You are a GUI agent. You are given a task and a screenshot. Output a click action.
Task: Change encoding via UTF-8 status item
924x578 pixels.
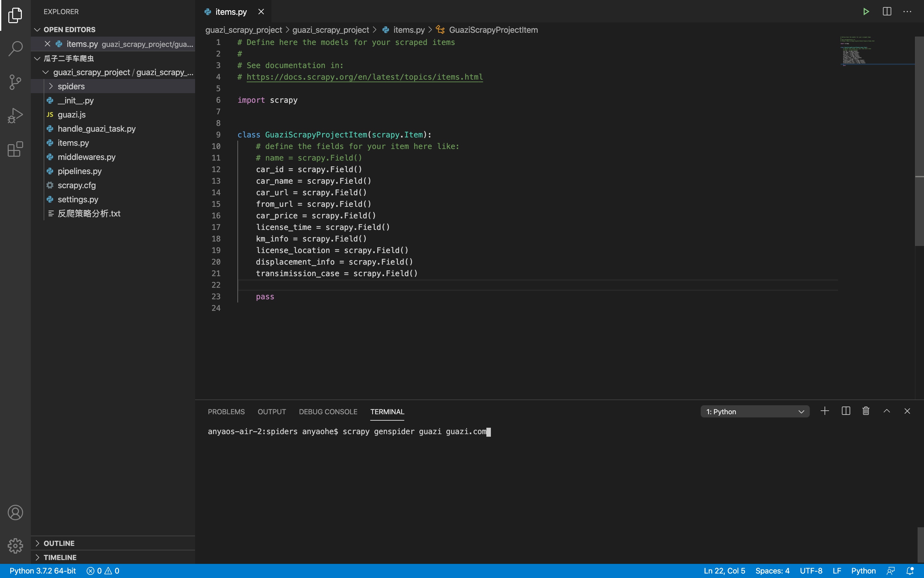[x=811, y=571]
